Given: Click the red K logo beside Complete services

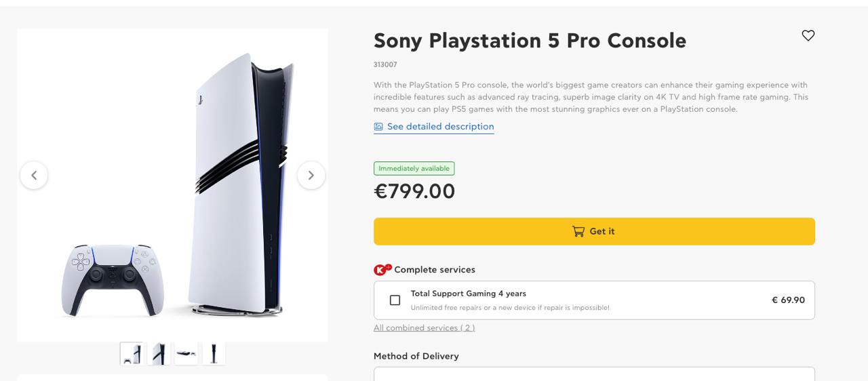Looking at the screenshot, I should point(382,269).
